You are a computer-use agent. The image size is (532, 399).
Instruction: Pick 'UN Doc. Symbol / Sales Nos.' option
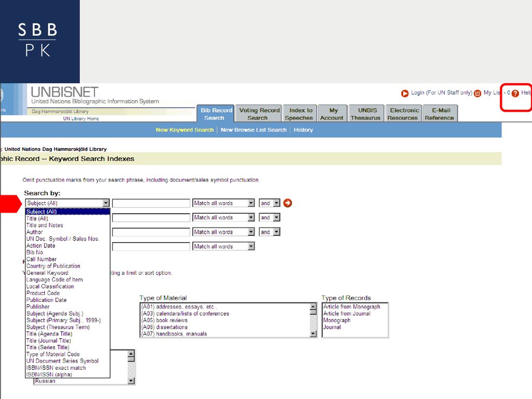pyautogui.click(x=68, y=239)
